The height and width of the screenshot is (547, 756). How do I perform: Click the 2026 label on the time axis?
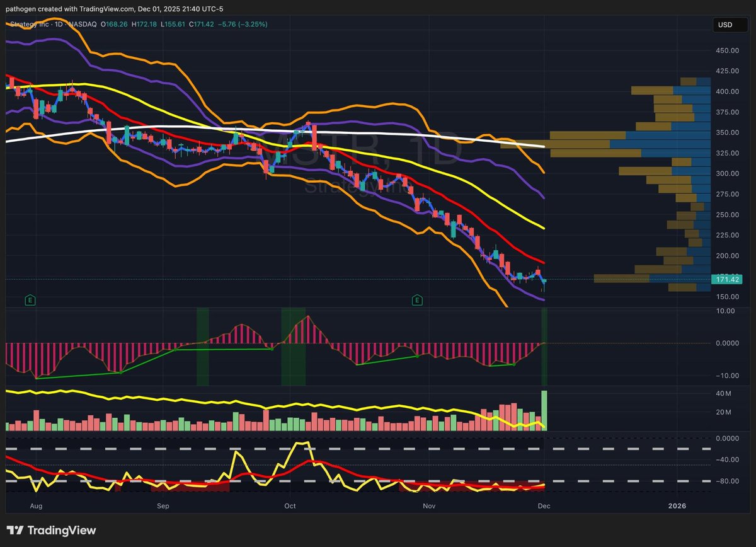(x=677, y=505)
